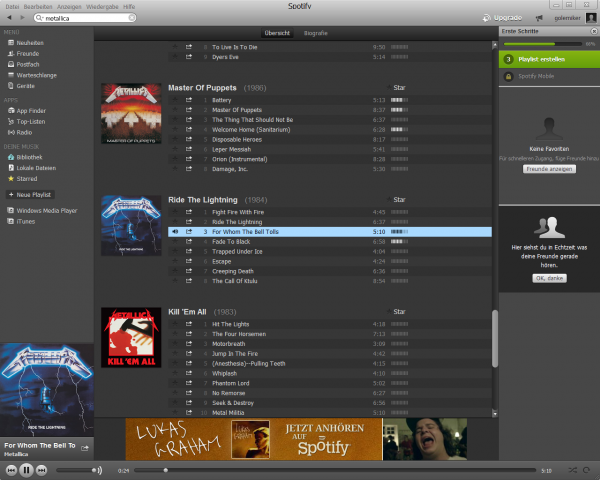Click the Freunde anzeigen button
The width and height of the screenshot is (600, 480).
coord(549,169)
